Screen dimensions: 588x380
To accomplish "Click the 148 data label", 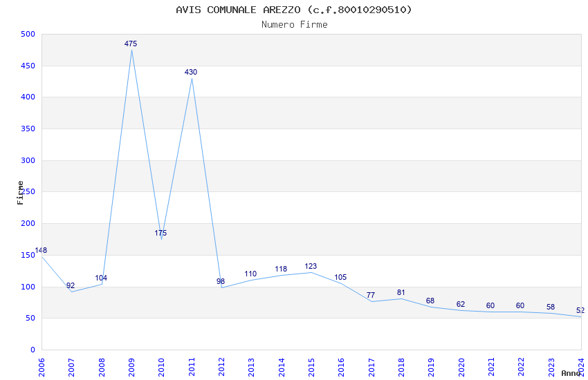I will (x=41, y=250).
